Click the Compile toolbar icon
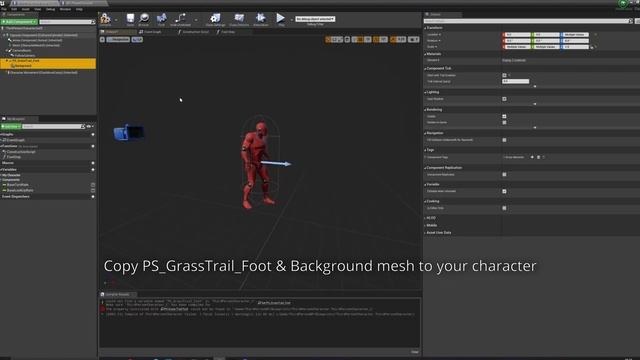640x360 pixels. click(x=105, y=19)
